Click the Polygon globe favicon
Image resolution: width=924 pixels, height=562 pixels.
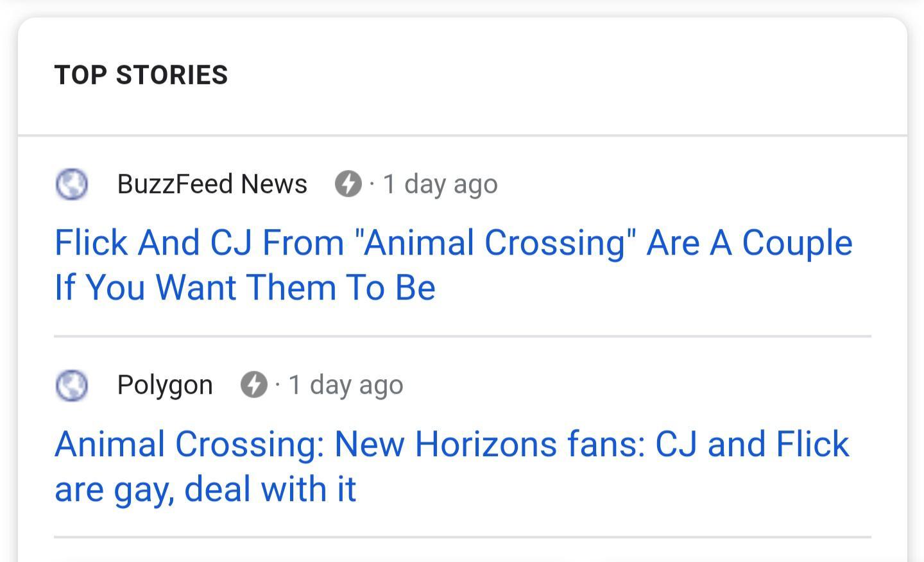(71, 385)
